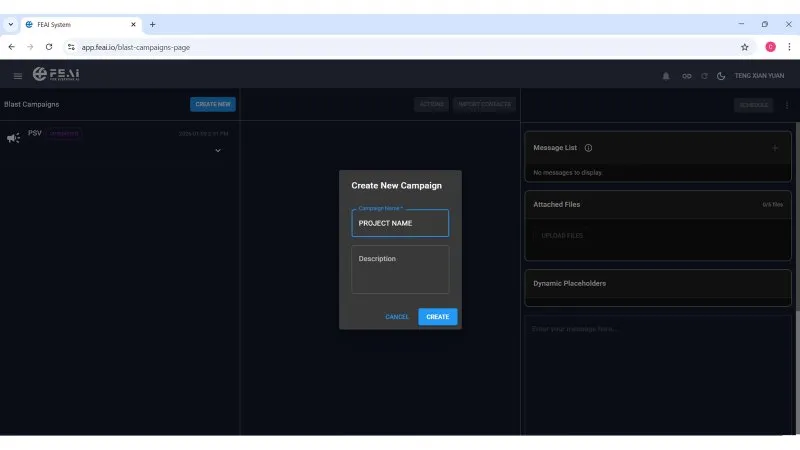Open the three-dot options beside SCHEDULE

pos(787,105)
